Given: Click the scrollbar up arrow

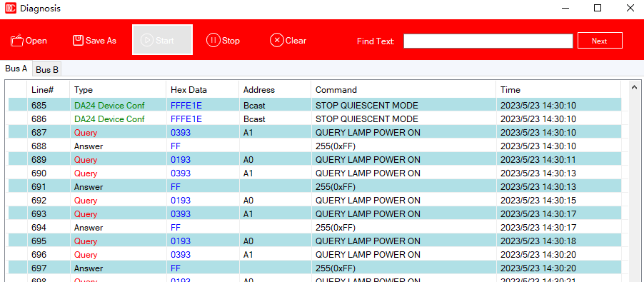Looking at the screenshot, I should click(x=634, y=87).
